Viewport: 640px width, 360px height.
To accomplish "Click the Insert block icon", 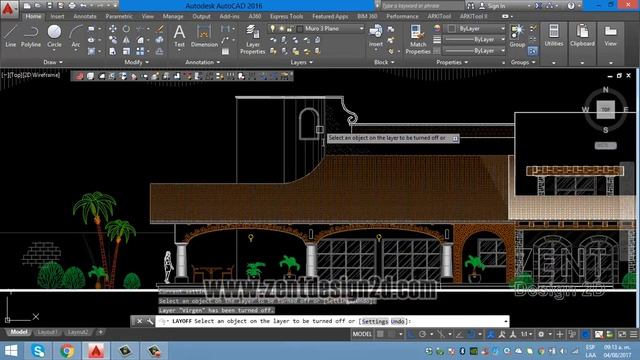I will (x=376, y=36).
